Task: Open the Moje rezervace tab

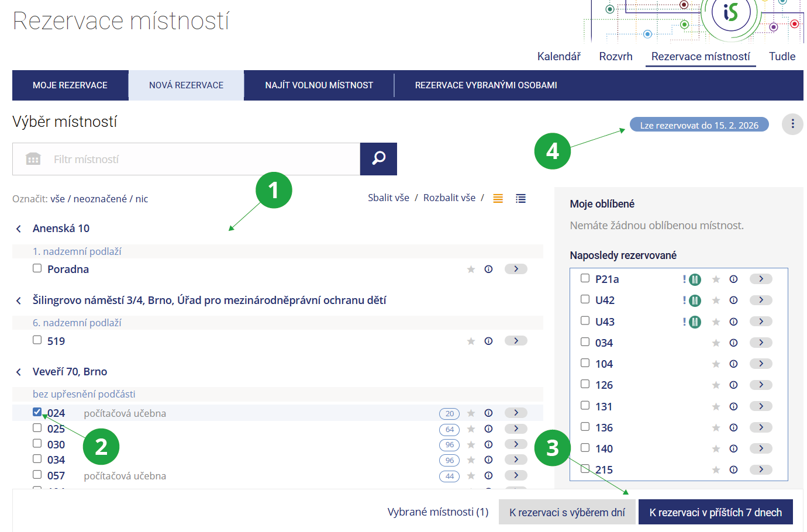Action: point(70,85)
